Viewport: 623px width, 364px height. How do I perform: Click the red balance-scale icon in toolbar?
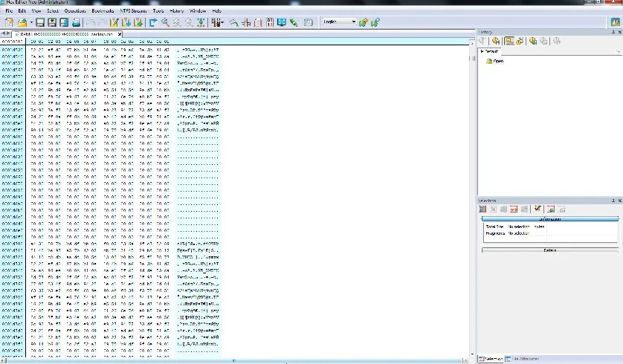click(x=246, y=22)
